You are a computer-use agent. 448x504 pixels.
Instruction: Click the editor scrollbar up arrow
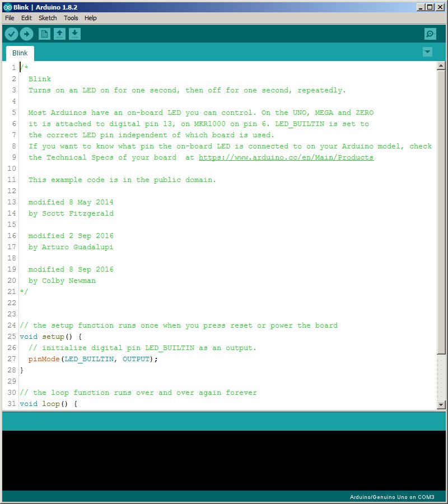[x=441, y=66]
